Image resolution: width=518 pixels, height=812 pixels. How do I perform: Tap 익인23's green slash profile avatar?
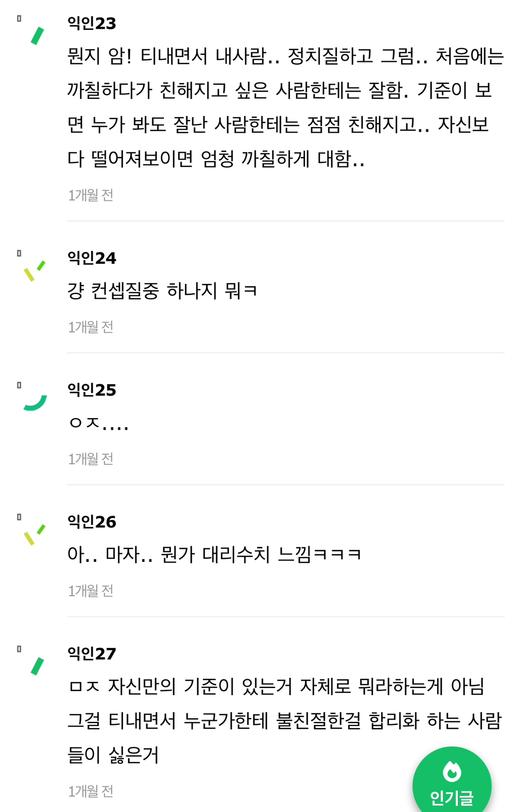click(37, 36)
